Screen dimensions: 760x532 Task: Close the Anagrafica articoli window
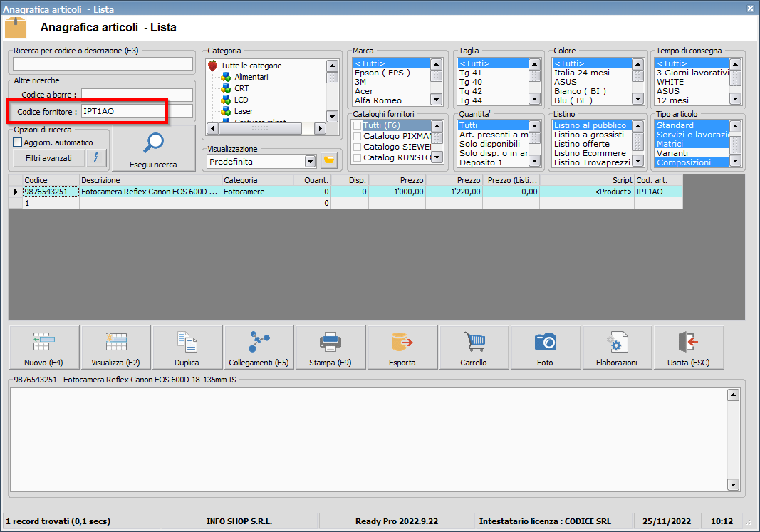[x=750, y=9]
